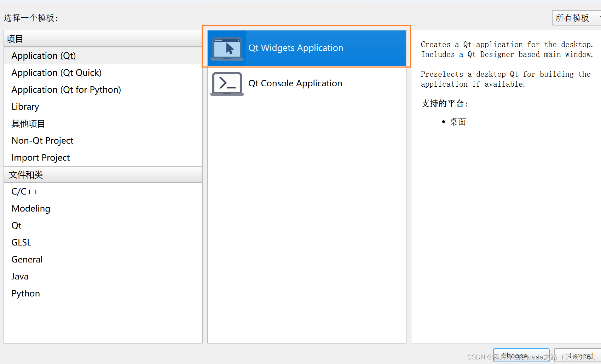Click the Qt Widgets Application template icon

227,48
